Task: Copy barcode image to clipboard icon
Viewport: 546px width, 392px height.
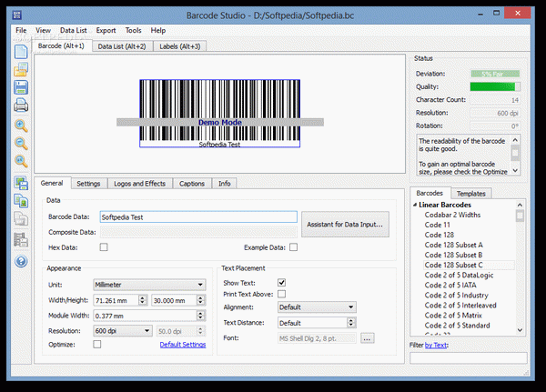Action: coord(21,201)
